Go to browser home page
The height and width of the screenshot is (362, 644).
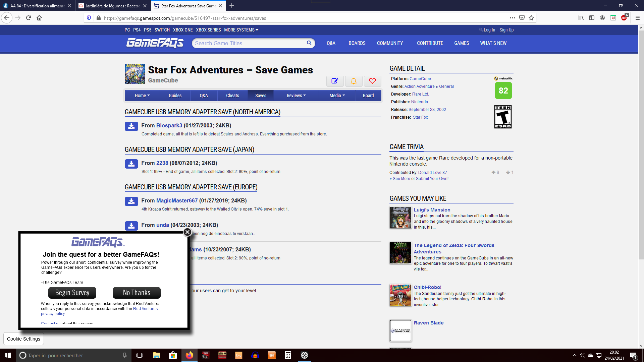click(x=39, y=18)
